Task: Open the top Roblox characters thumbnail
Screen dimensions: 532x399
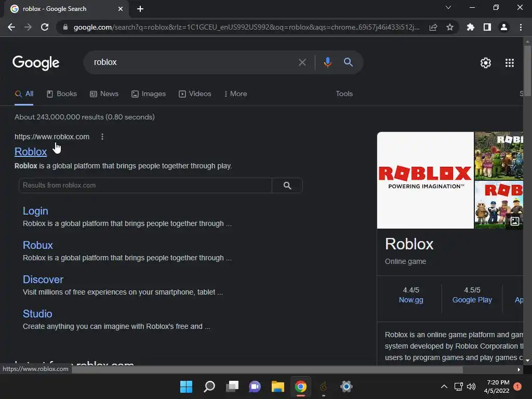Action: 499,156
